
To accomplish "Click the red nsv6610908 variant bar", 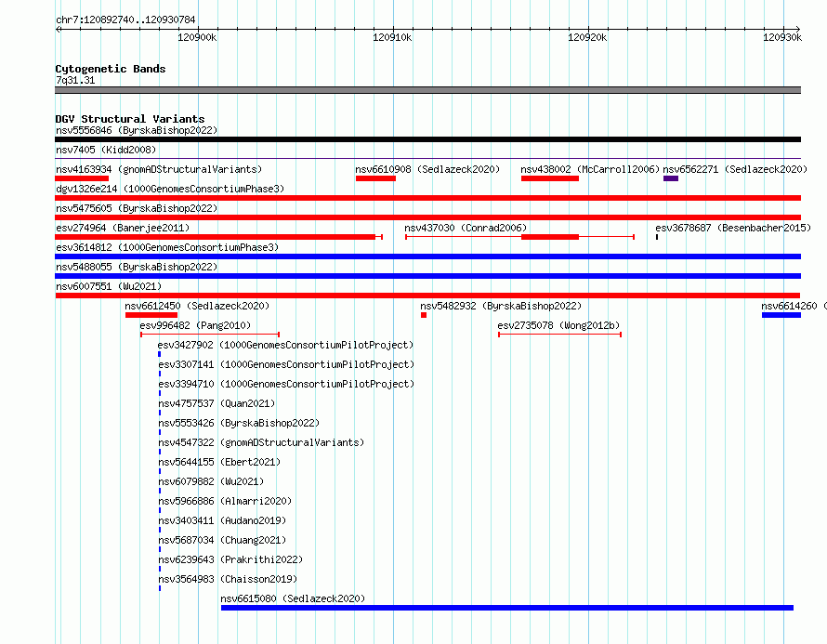I will pyautogui.click(x=375, y=178).
